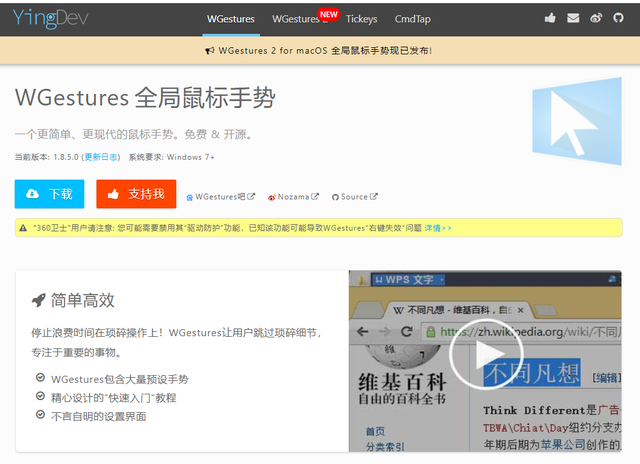Open the Tickeys nav item
The height and width of the screenshot is (464, 640).
point(361,19)
